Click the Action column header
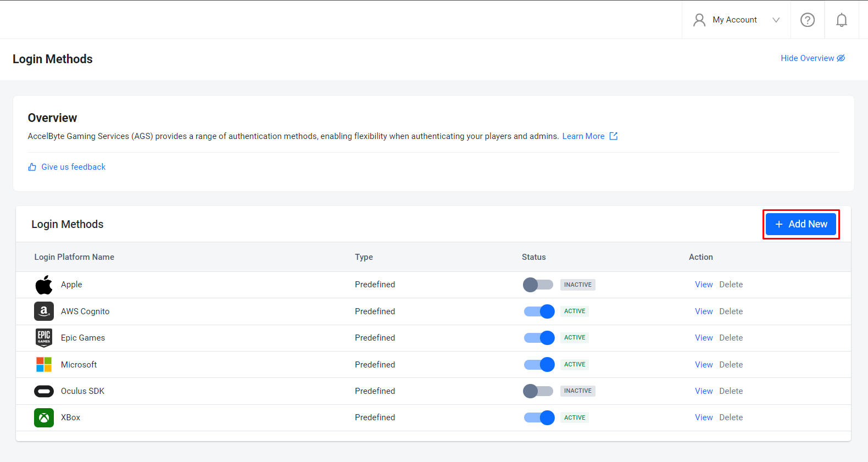This screenshot has height=462, width=868. (x=701, y=257)
